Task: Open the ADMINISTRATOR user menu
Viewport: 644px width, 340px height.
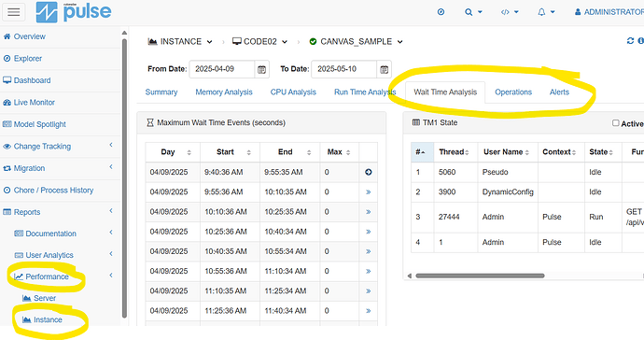Action: (609, 12)
